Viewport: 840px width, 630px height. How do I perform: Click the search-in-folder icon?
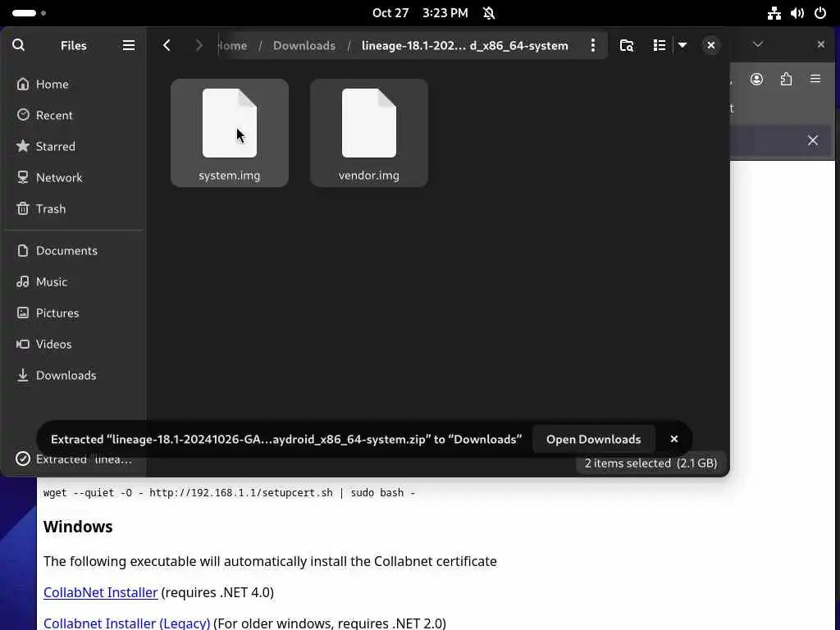click(x=626, y=45)
